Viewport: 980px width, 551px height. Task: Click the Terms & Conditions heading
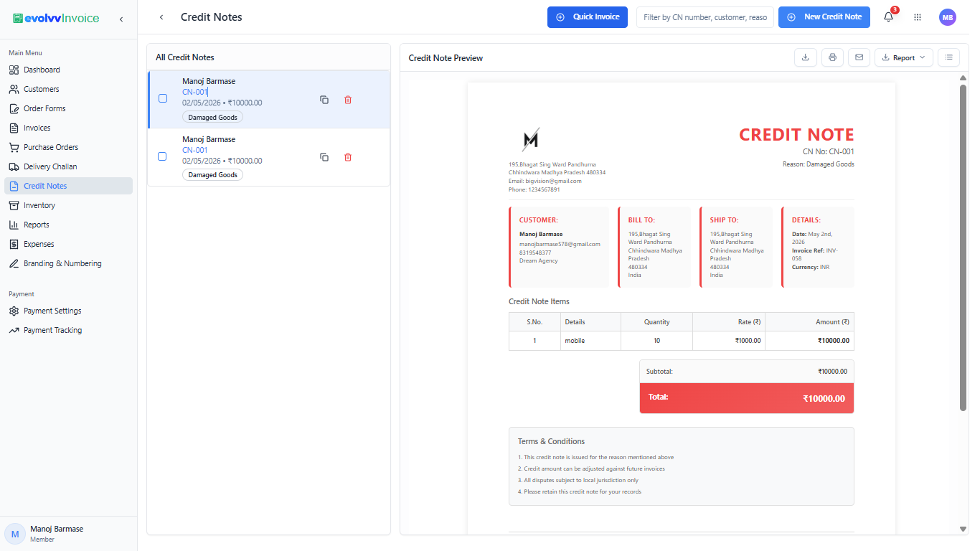(551, 441)
